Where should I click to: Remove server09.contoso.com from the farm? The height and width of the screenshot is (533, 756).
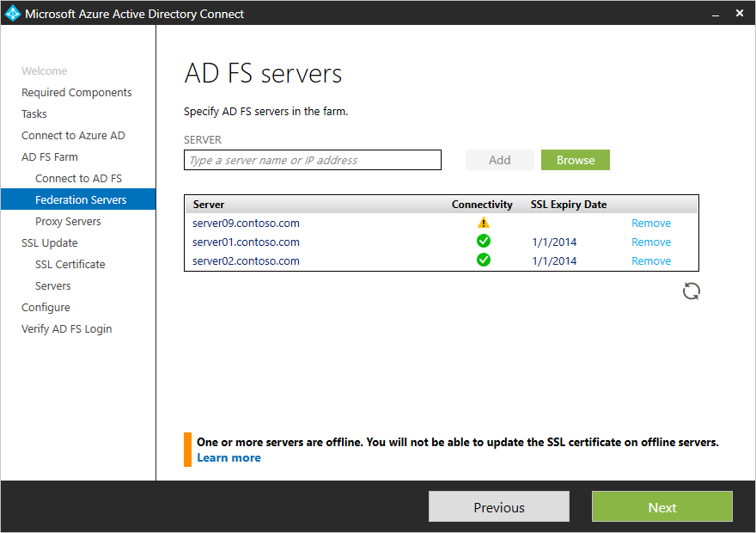point(651,223)
